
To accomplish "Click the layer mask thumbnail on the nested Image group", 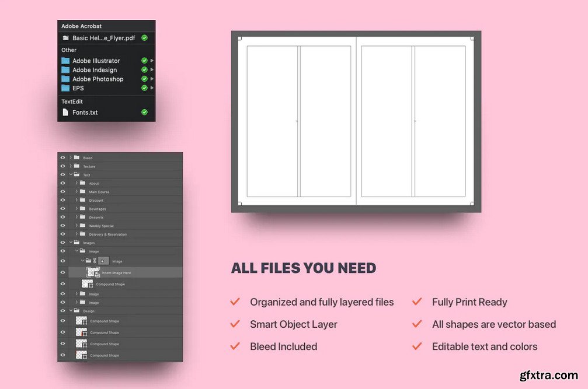I will 103,261.
